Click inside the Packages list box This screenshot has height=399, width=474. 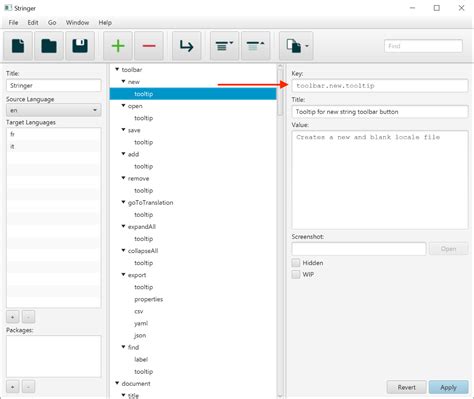point(53,356)
